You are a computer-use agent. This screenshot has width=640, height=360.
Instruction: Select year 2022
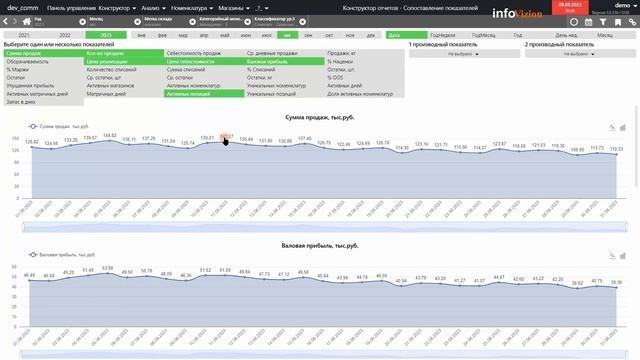pos(64,35)
